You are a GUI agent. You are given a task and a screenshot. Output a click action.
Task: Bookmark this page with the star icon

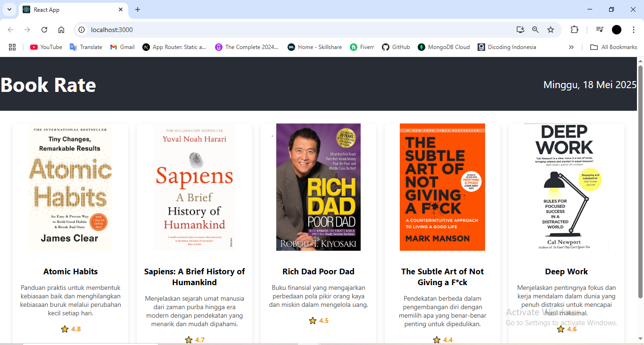coord(551,30)
